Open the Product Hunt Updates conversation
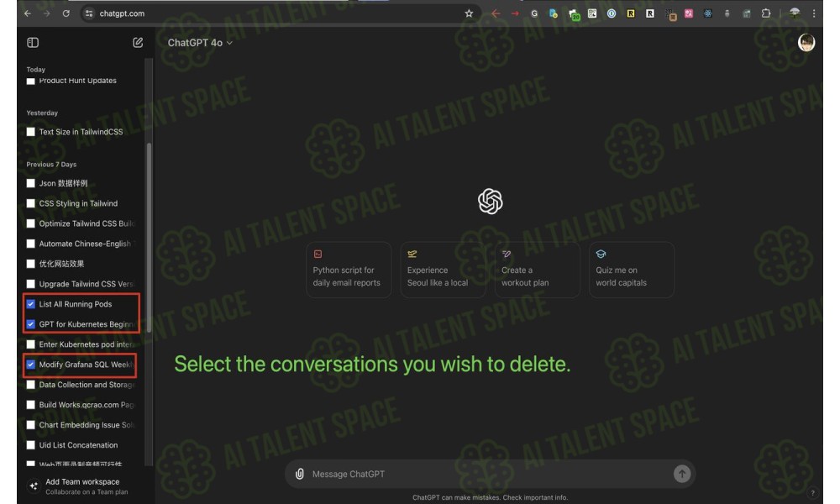Viewport: 840px width, 504px height. 77,81
